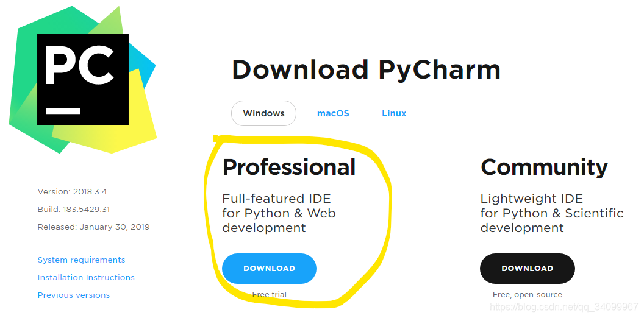This screenshot has width=644, height=318.
Task: Click the 'Community' heading text
Action: 544,167
